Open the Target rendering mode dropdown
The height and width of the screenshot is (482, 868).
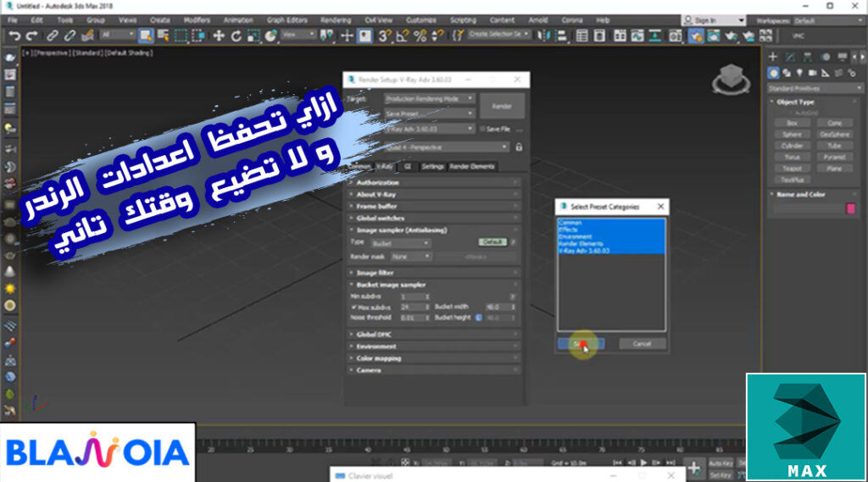point(429,98)
